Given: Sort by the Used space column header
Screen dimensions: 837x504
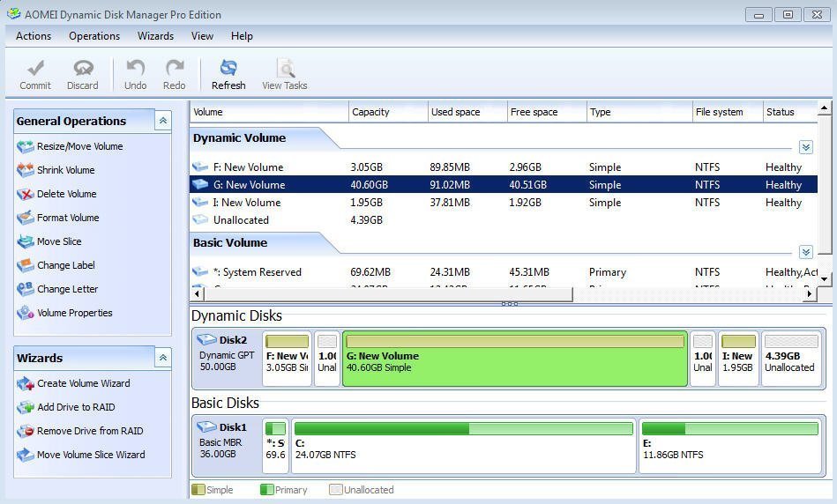Looking at the screenshot, I should point(467,112).
